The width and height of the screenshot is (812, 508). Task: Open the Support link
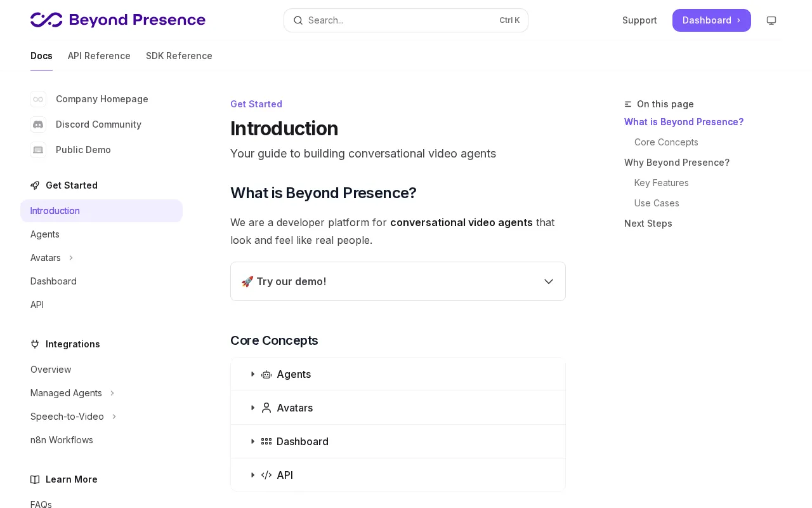[x=639, y=20]
